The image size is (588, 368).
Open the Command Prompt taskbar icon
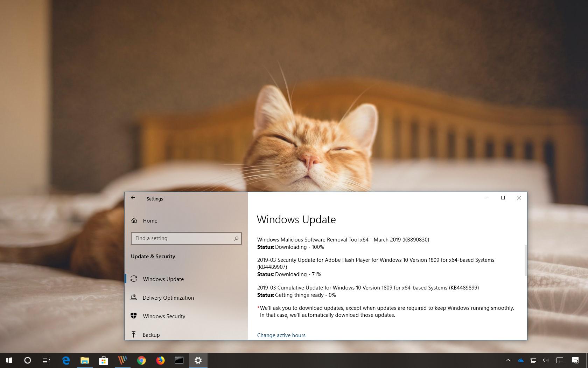pyautogui.click(x=179, y=360)
